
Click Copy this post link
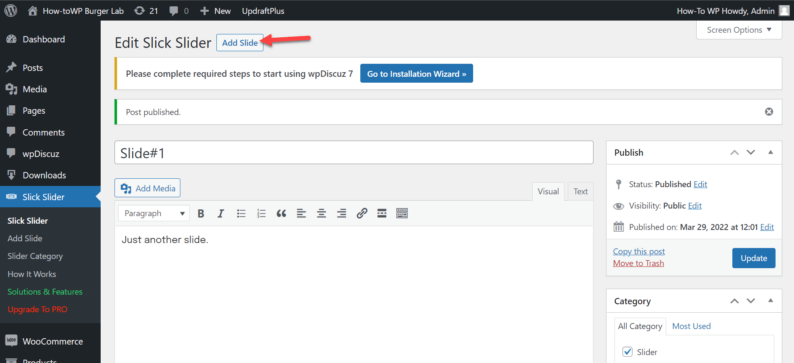coord(639,251)
